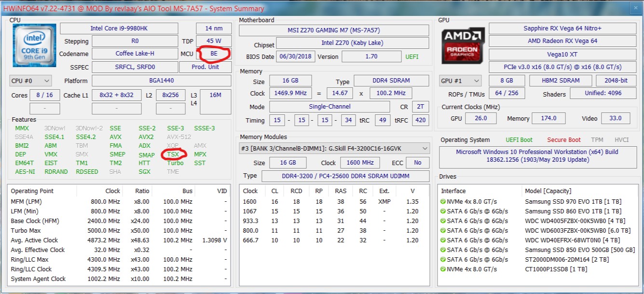The width and height of the screenshot is (644, 294).
Task: Click the BIOS Version 1.70 field
Action: (x=371, y=56)
